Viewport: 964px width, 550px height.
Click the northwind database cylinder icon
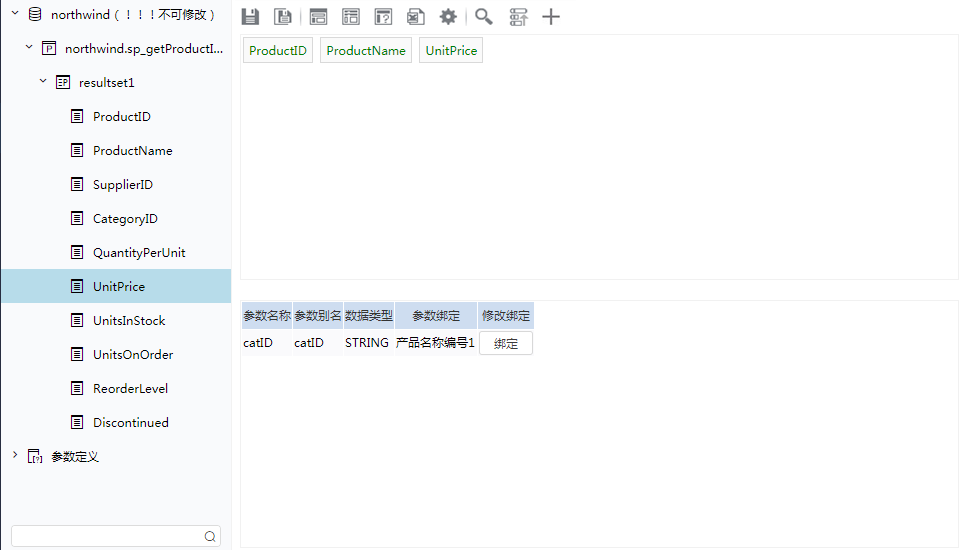tap(36, 14)
